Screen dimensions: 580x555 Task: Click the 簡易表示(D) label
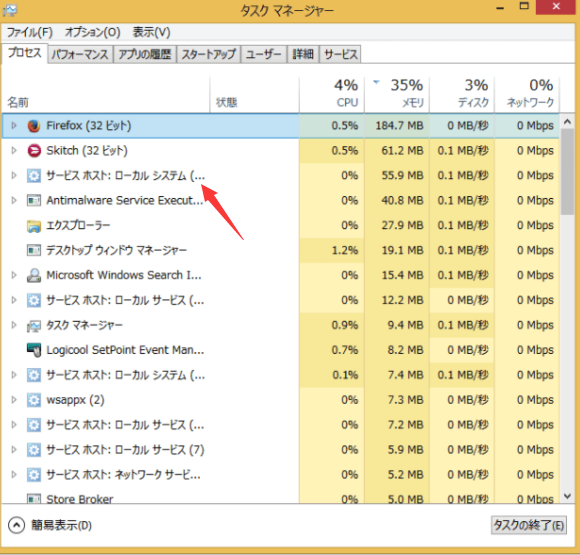[x=61, y=525]
